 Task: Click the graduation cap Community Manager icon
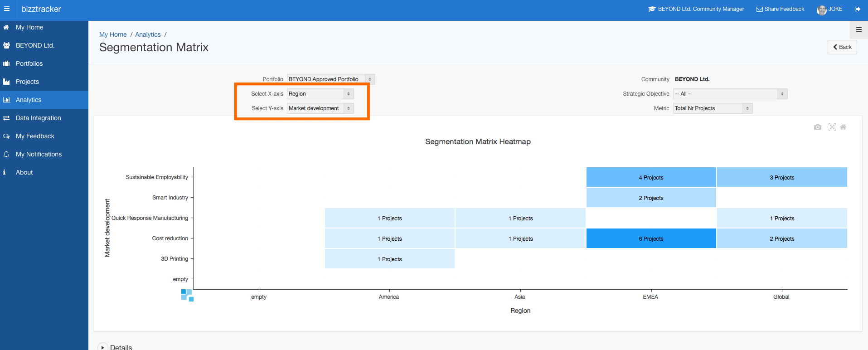point(652,9)
